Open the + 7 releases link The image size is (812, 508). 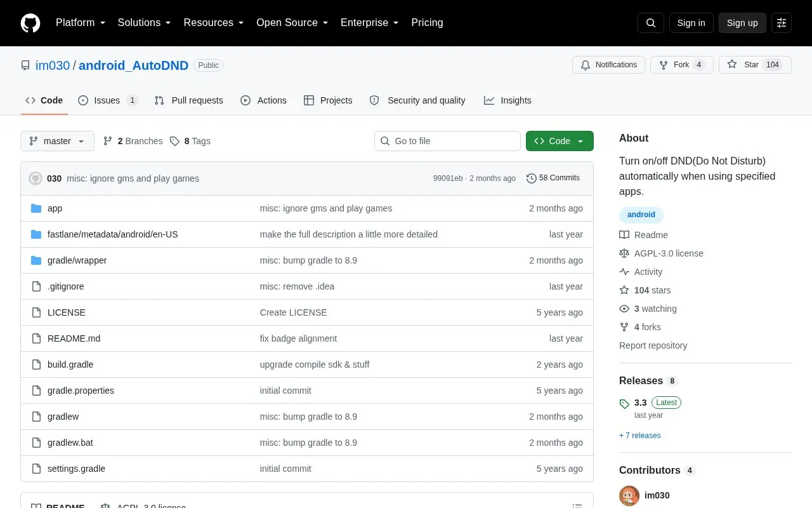pyautogui.click(x=640, y=436)
